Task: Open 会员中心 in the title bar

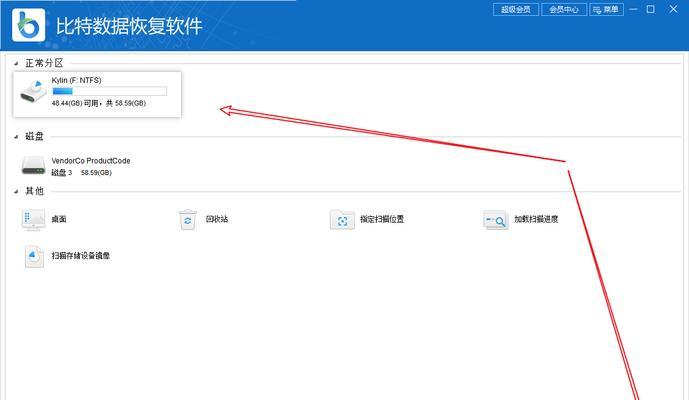Action: point(564,9)
